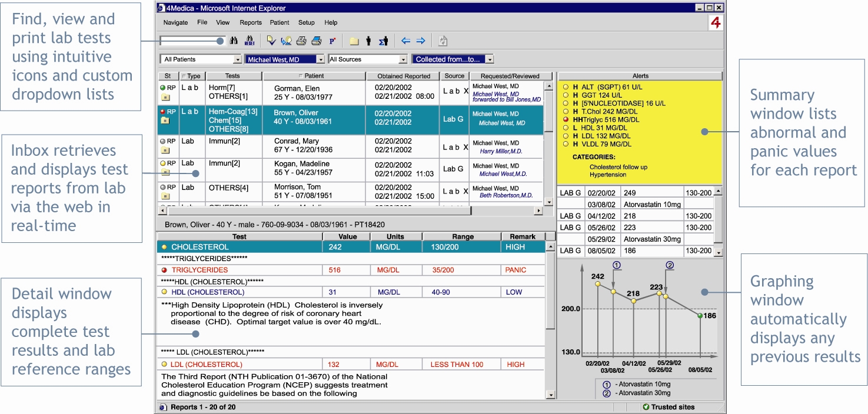The height and width of the screenshot is (414, 868).
Task: Click red panic dot beside Triglyc alert
Action: [566, 119]
